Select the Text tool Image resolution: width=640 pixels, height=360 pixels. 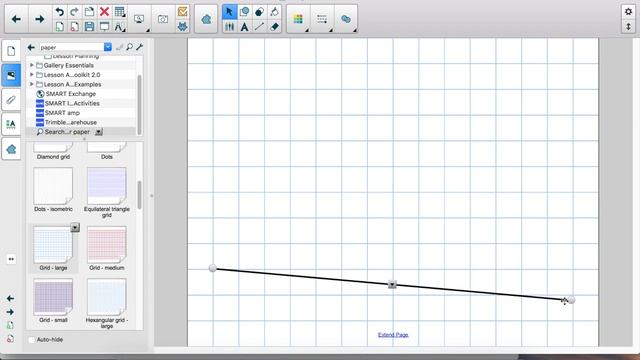tap(244, 27)
